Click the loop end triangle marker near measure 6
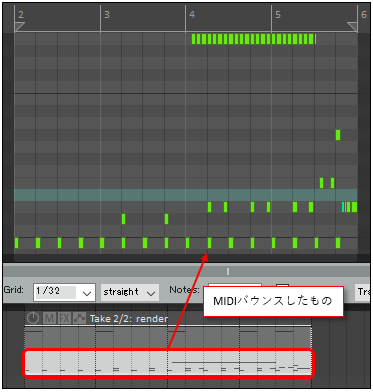Image resolution: width=373 pixels, height=392 pixels. [x=352, y=27]
